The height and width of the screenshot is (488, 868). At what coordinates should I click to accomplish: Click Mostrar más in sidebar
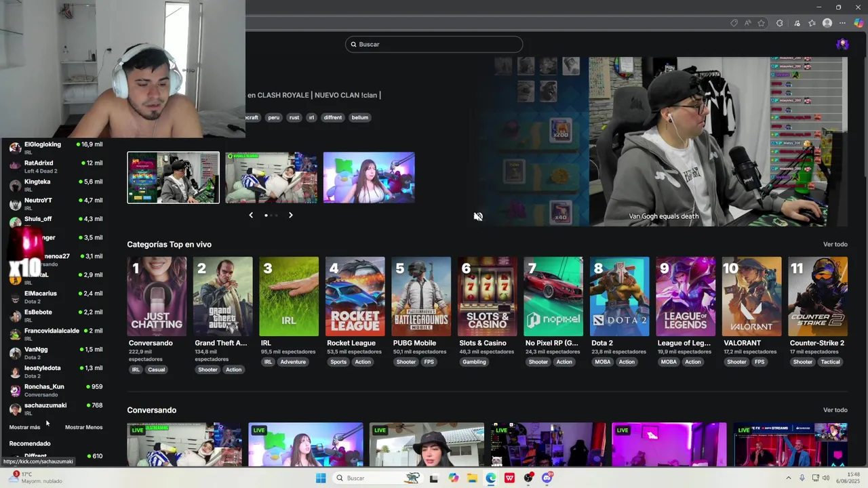(x=24, y=427)
